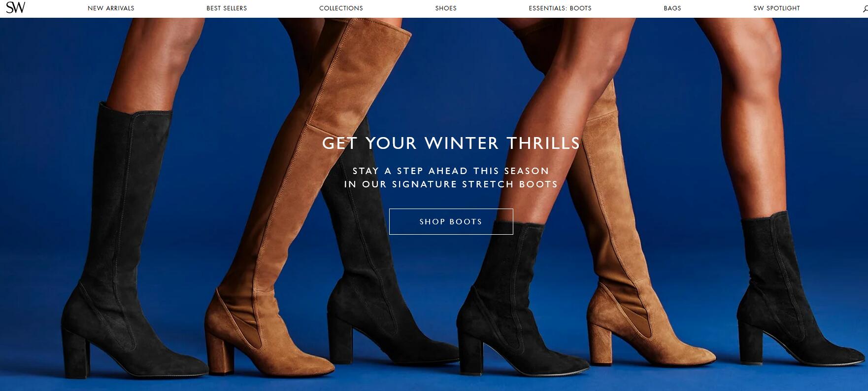Go to Essentials: Boots section
The width and height of the screenshot is (868, 391).
pyautogui.click(x=560, y=8)
